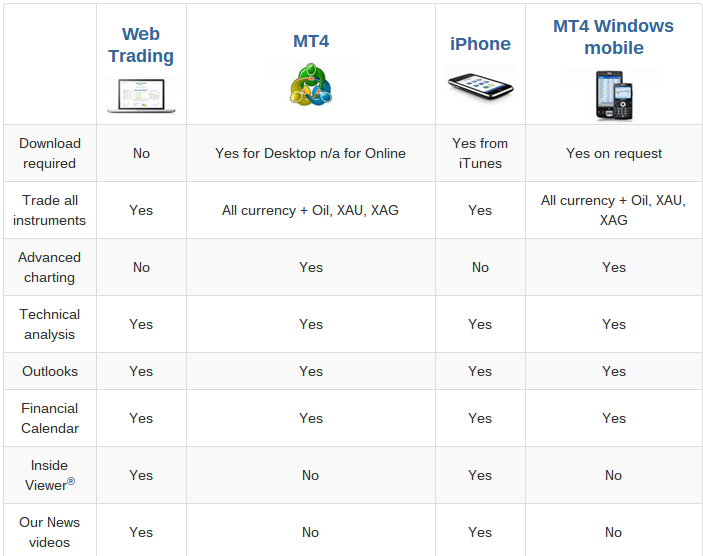Open the MT4 heading link

click(x=311, y=41)
